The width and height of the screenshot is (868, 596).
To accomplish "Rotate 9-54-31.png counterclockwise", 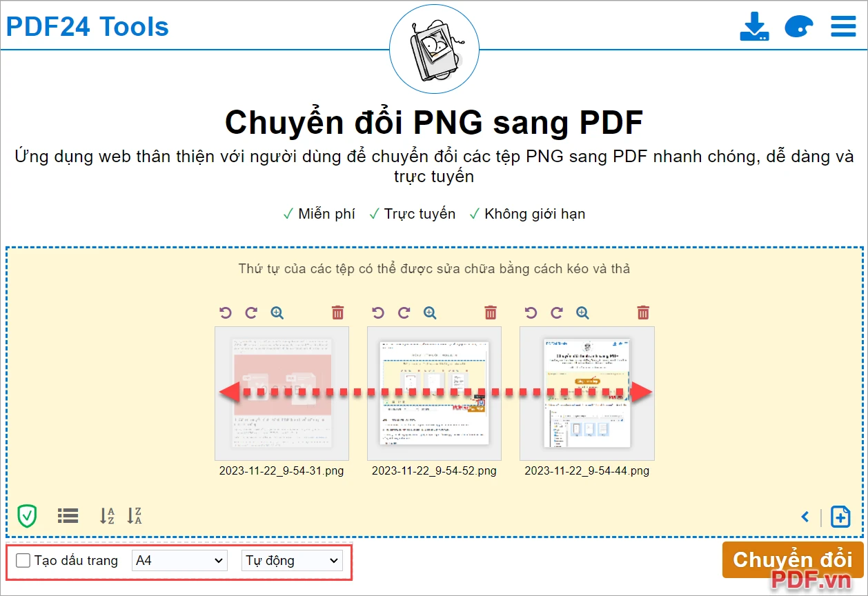I will (x=226, y=313).
